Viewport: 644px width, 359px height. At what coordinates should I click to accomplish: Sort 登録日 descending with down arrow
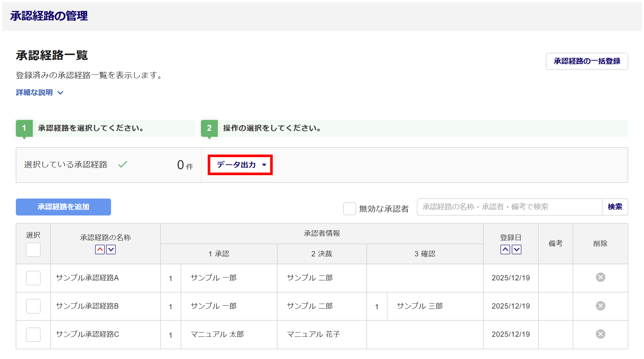coord(516,250)
